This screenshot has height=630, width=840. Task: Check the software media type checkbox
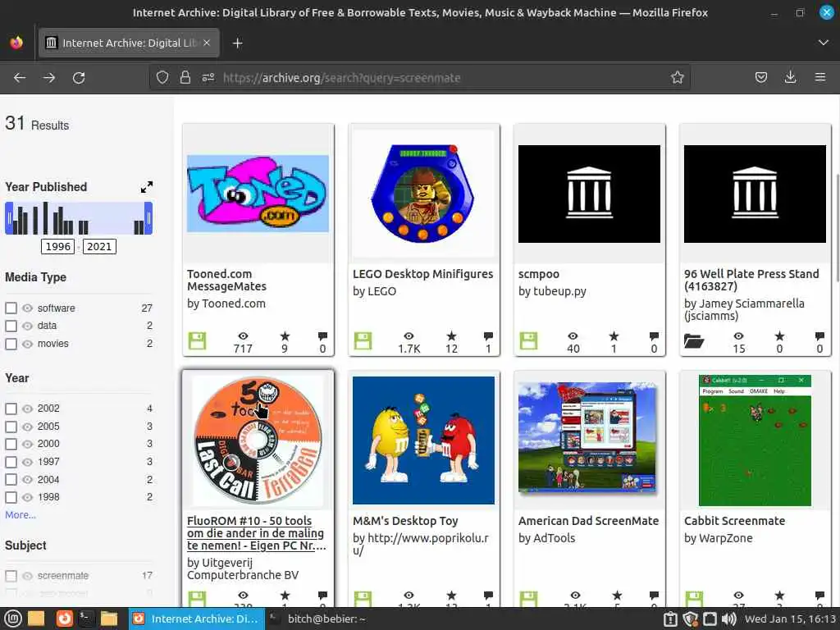(x=11, y=308)
